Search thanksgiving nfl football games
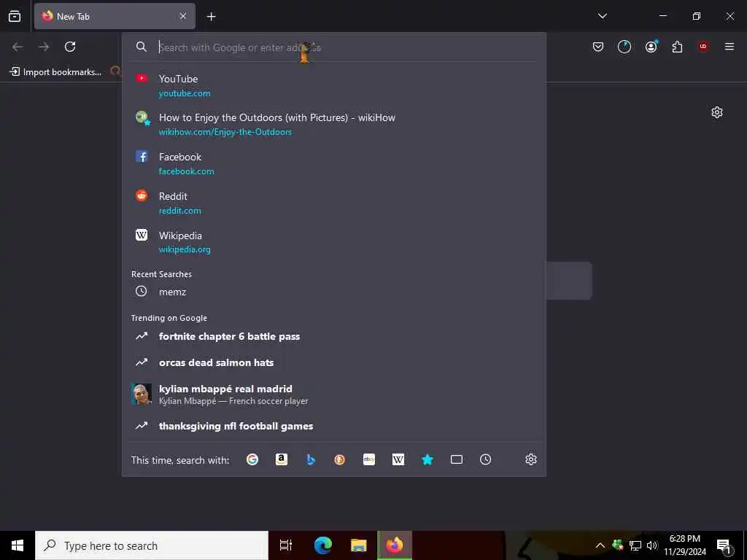The height and width of the screenshot is (560, 747). [x=333, y=426]
